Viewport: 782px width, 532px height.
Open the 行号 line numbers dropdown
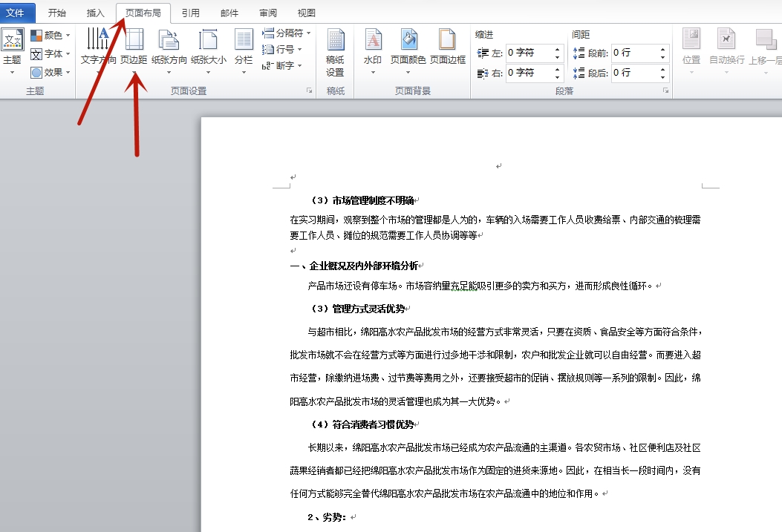(x=282, y=49)
